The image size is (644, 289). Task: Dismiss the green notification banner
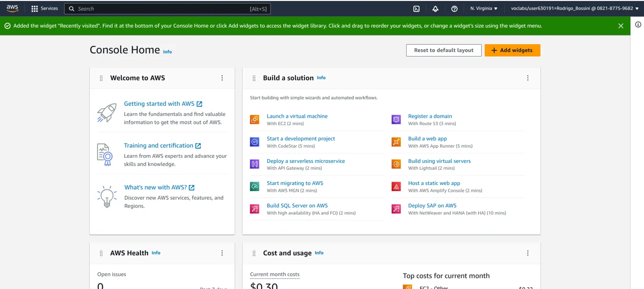click(x=621, y=26)
